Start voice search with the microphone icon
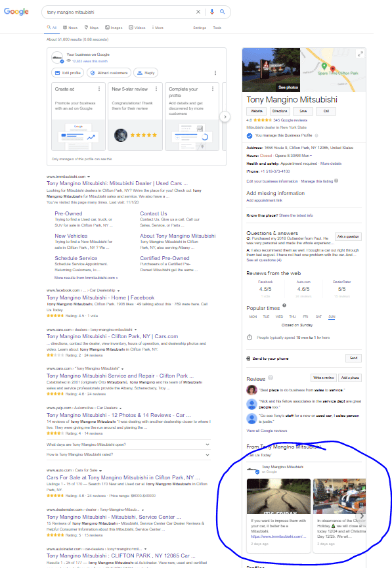This screenshot has height=568, width=392. click(x=212, y=12)
